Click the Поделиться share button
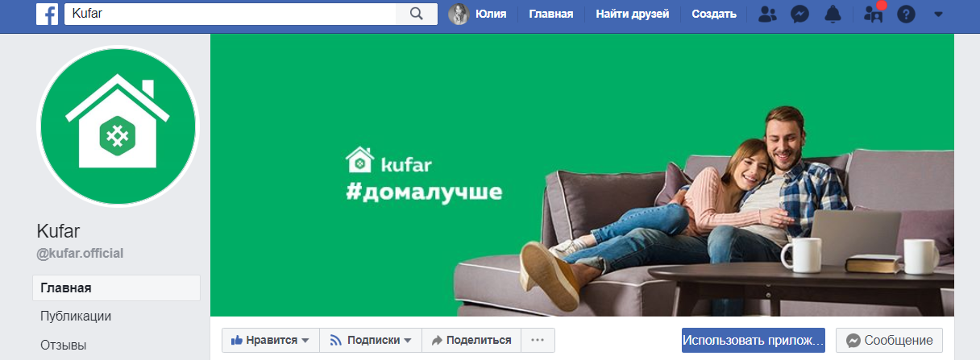Image resolution: width=980 pixels, height=360 pixels. click(471, 340)
